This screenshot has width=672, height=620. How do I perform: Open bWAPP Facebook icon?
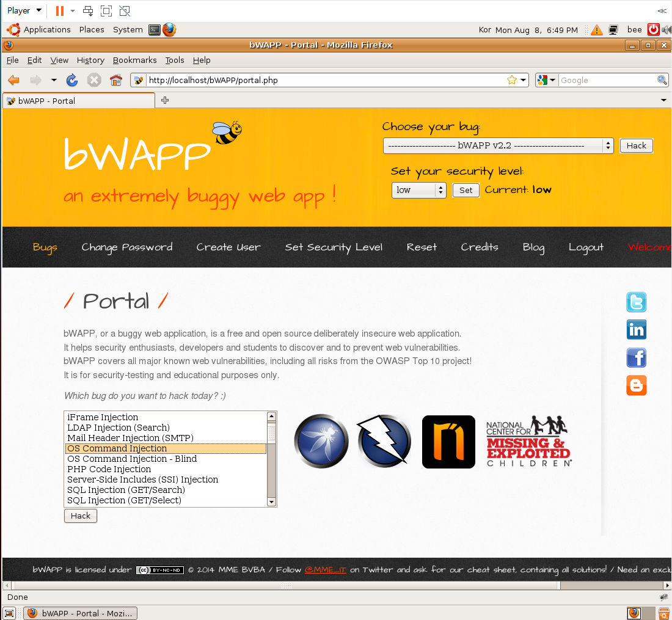click(x=637, y=358)
